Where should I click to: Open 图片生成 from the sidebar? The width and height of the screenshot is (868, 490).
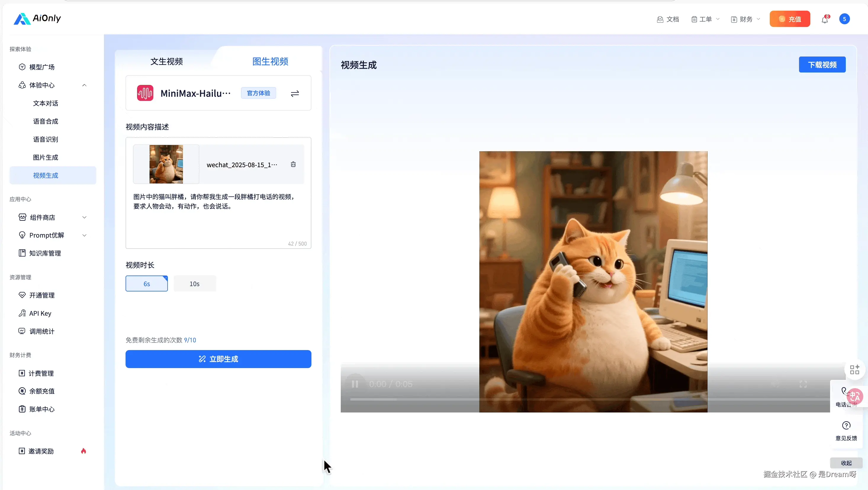46,157
